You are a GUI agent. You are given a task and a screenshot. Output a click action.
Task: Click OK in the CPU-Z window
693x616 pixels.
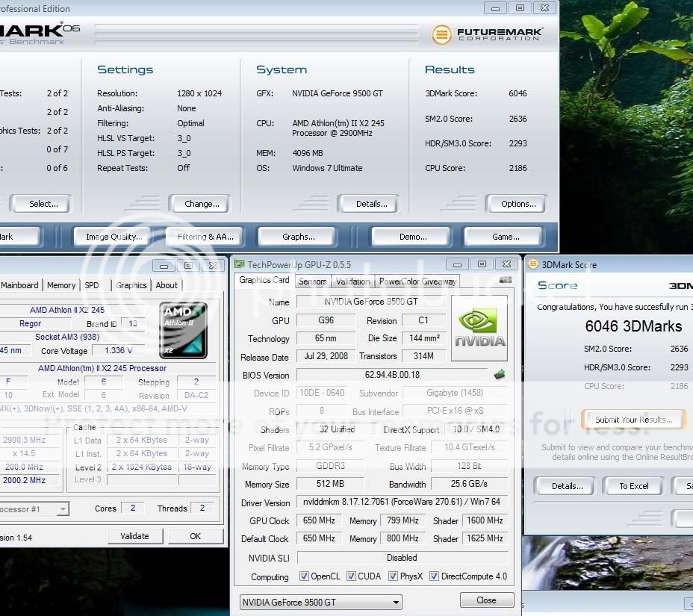196,536
